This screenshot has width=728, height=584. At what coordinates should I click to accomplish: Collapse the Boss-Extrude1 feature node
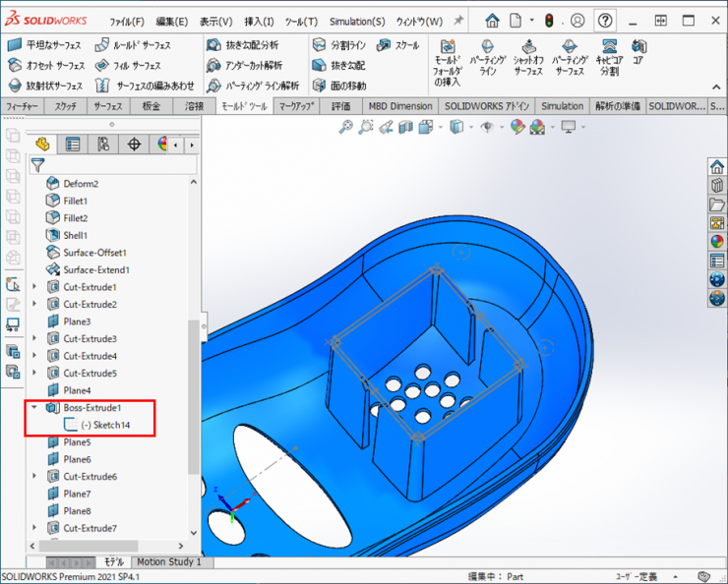click(35, 408)
